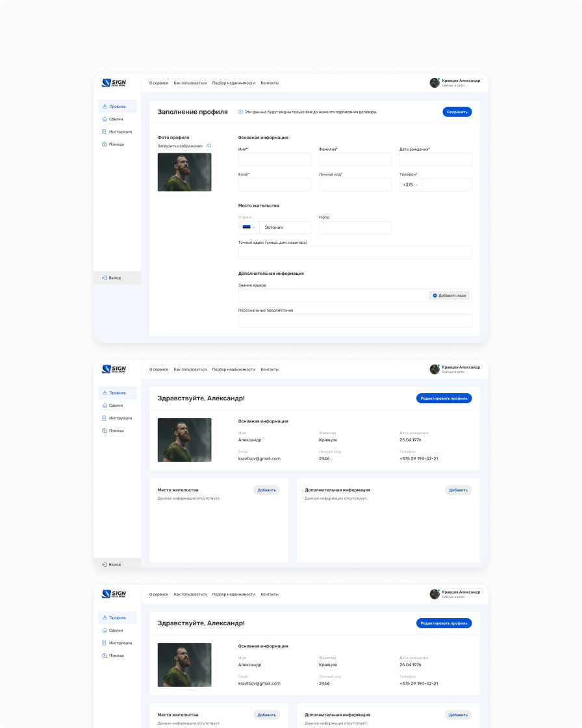The width and height of the screenshot is (582, 728).
Task: Click Как пользоваться in the top screen's navigation
Action: point(190,83)
